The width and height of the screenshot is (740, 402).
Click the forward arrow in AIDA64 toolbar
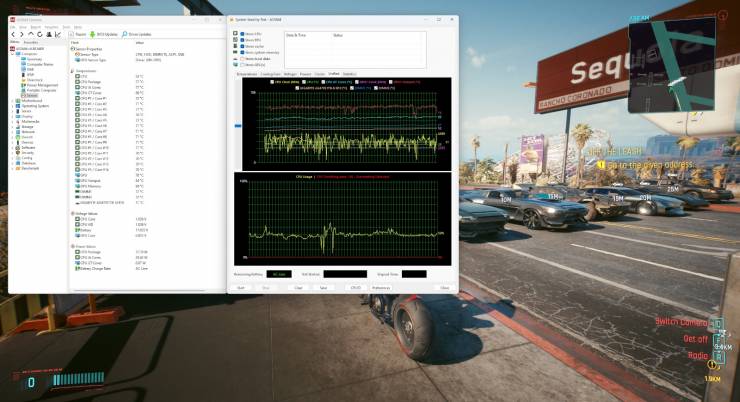[x=22, y=34]
